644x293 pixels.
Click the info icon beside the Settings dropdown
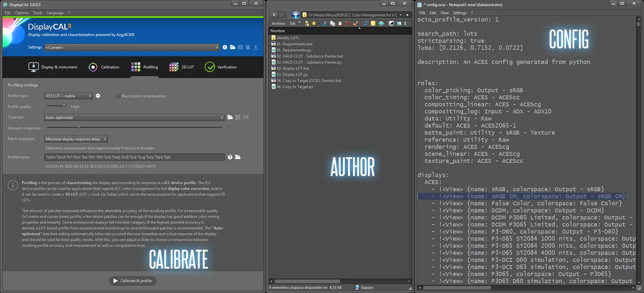click(225, 47)
